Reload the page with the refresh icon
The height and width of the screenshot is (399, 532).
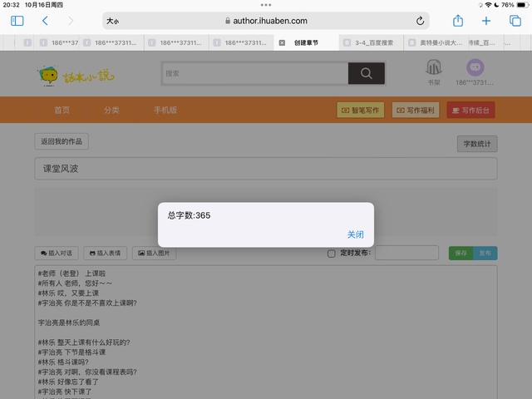coord(421,21)
